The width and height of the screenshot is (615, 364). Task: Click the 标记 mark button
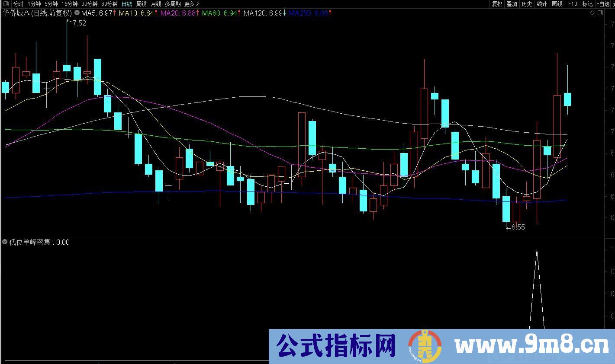coord(587,4)
